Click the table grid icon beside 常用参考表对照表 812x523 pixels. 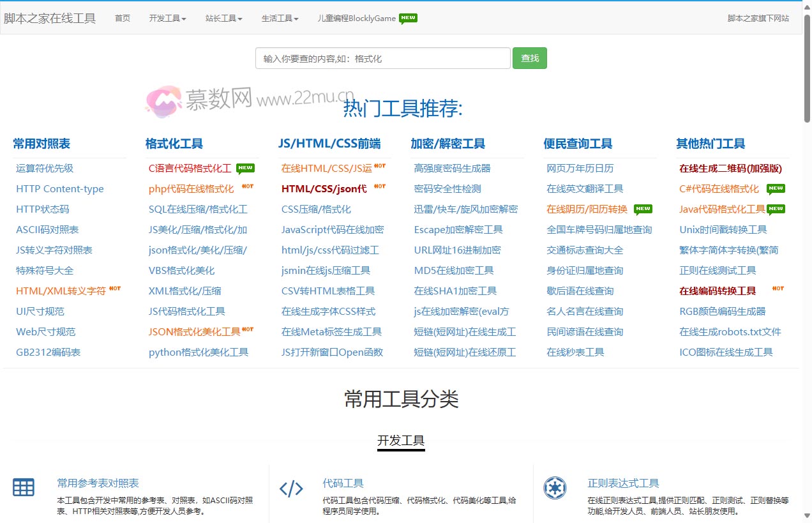24,487
